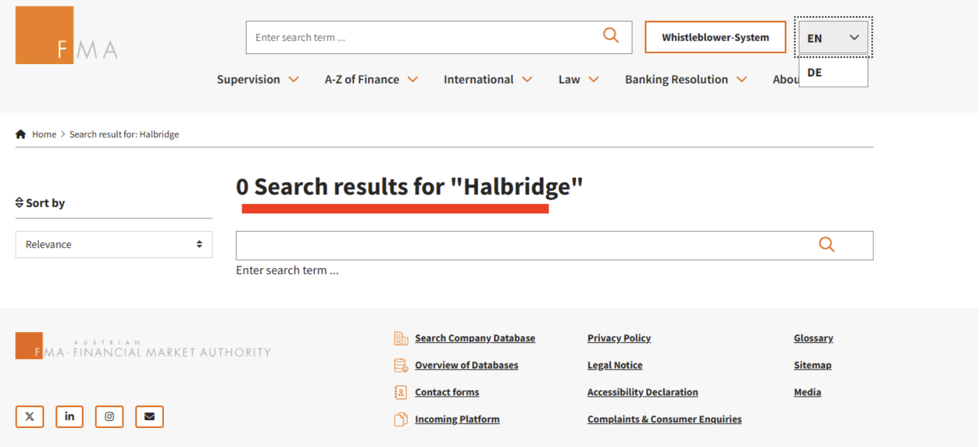This screenshot has width=980, height=447.
Task: Click the Incoming Platform documents icon
Action: [x=400, y=419]
